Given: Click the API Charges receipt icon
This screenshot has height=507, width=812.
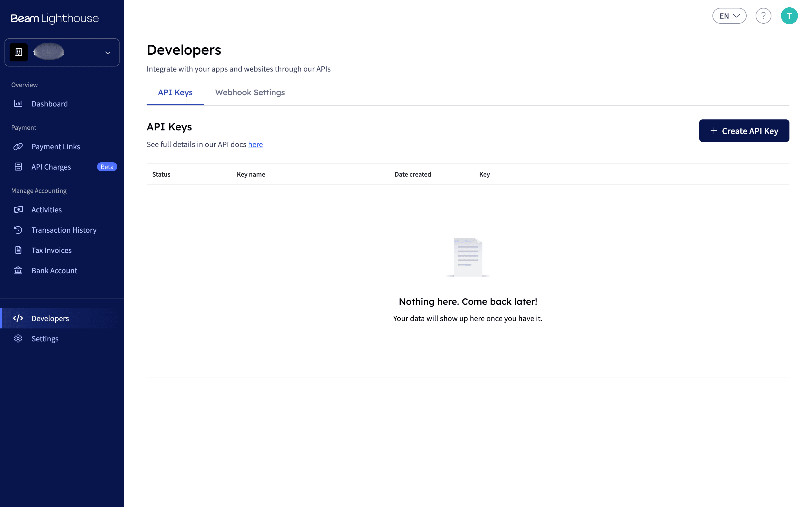Looking at the screenshot, I should [x=18, y=167].
